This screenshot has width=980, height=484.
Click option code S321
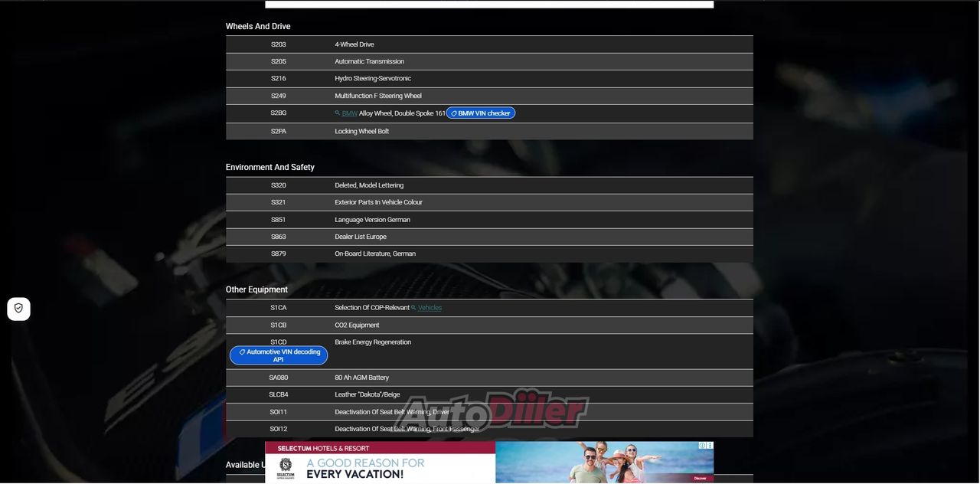click(279, 202)
